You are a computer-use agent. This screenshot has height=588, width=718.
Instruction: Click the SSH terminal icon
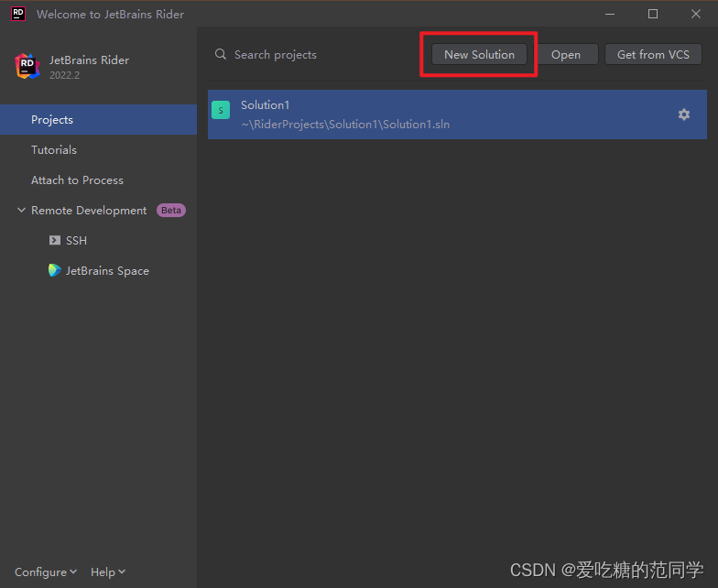click(x=55, y=240)
